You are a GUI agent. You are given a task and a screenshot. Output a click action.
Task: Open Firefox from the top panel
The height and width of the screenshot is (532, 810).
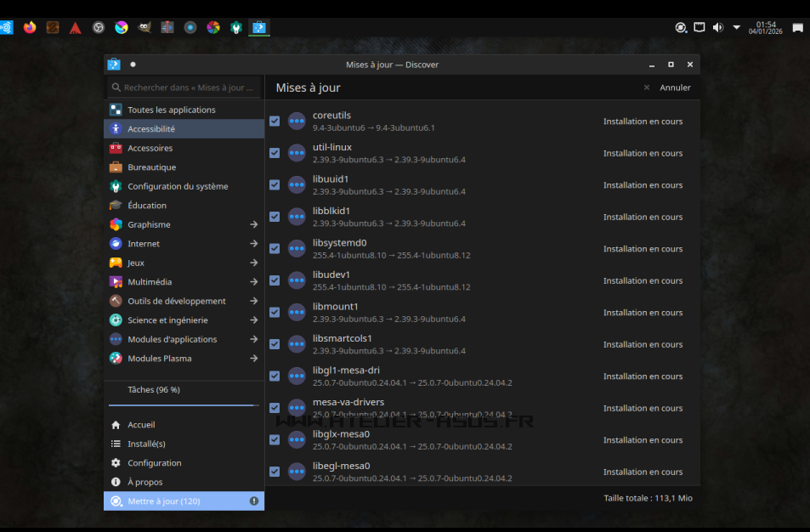(30, 27)
